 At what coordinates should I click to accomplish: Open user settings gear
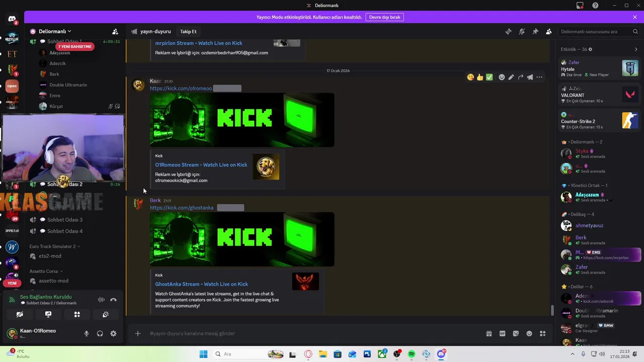[x=113, y=333]
